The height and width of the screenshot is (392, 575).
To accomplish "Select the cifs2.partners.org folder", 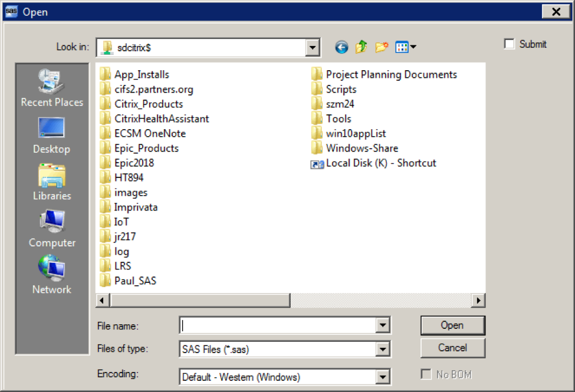I will (146, 89).
